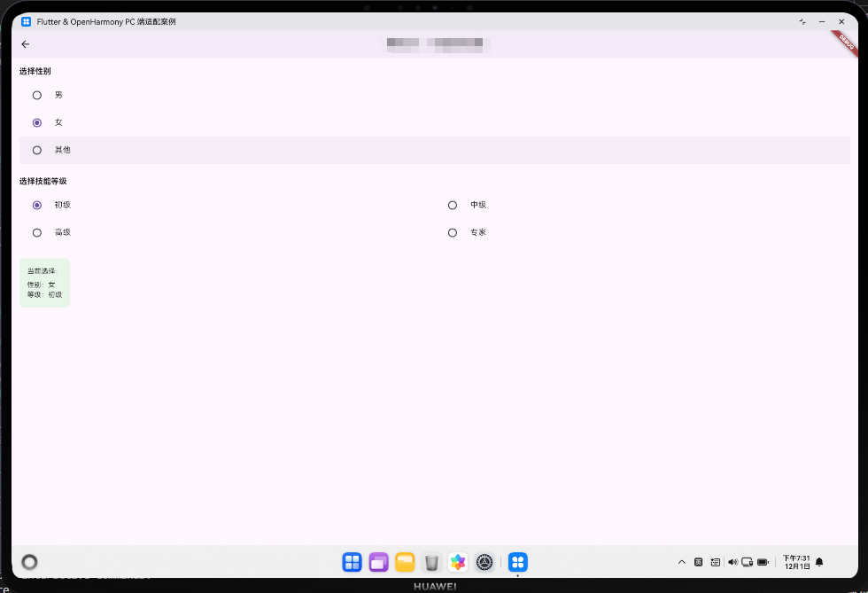The image size is (868, 593).
Task: Switch the input method via the 英 icon
Action: click(699, 562)
